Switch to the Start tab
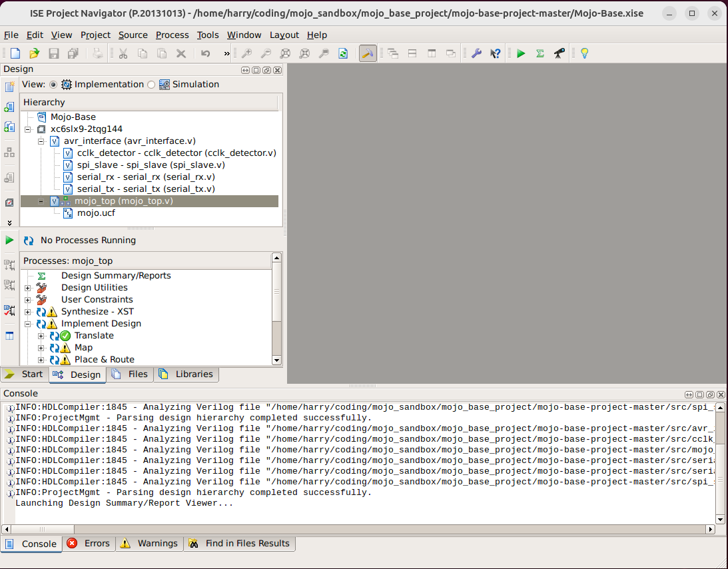728x569 pixels. pos(25,374)
